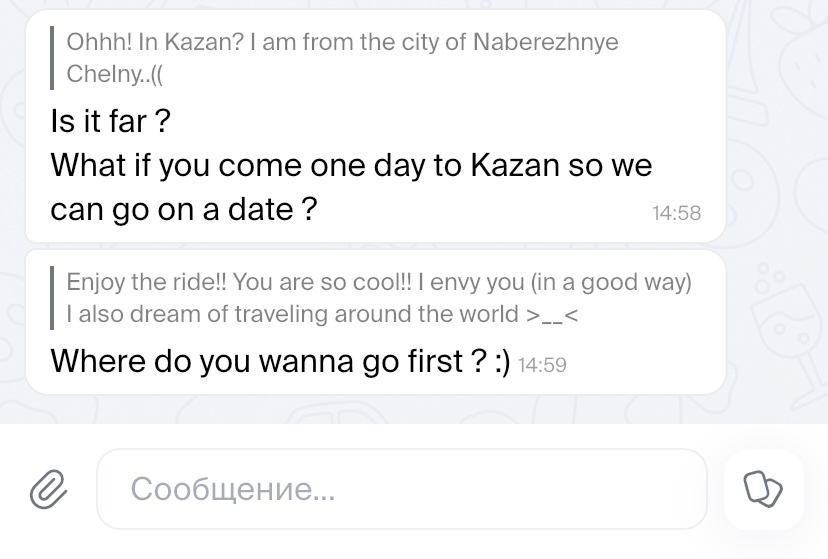The height and width of the screenshot is (559, 828).
Task: Click the message text 'Is it far ?'
Action: click(x=110, y=122)
